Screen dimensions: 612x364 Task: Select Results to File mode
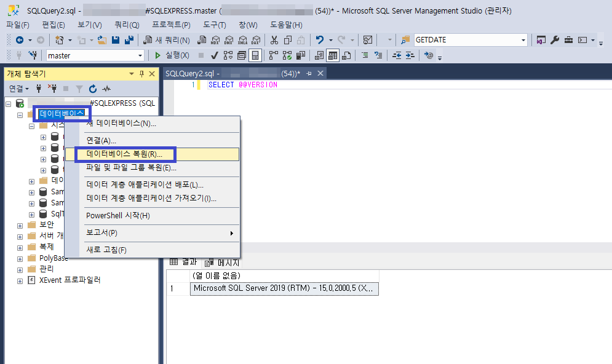click(346, 55)
